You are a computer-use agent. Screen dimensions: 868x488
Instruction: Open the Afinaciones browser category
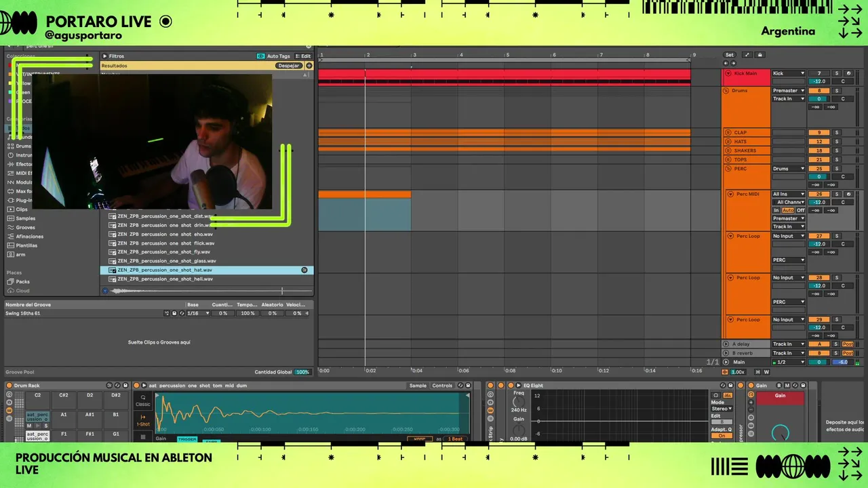click(x=29, y=237)
